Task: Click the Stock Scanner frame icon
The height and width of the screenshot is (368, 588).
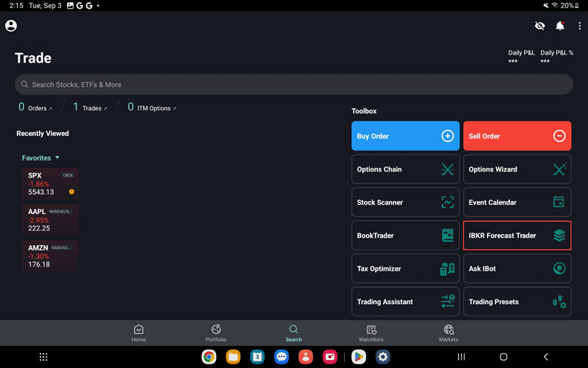Action: (448, 202)
